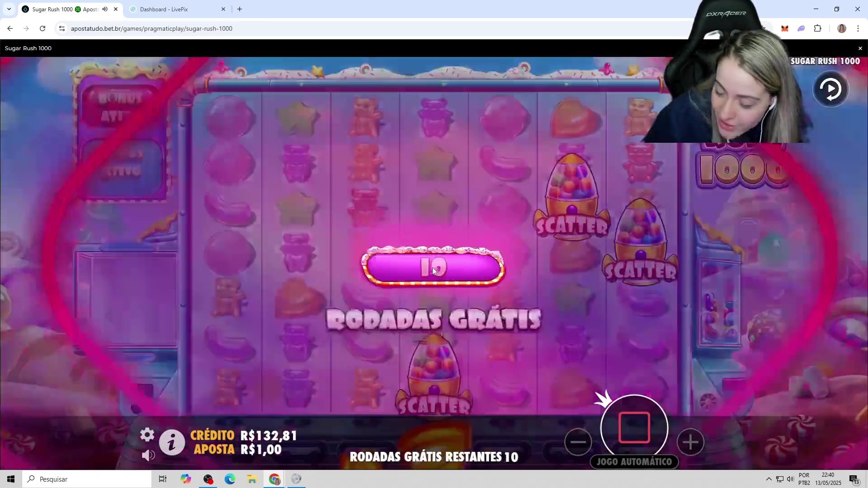Open the Chrome profile avatar

841,28
